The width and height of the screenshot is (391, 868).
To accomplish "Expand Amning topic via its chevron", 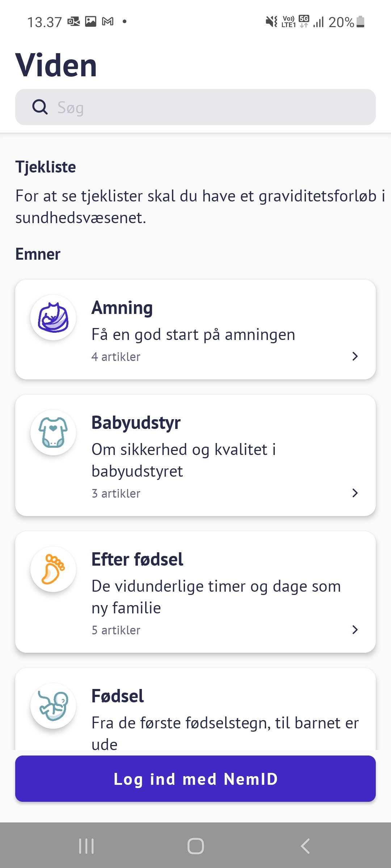I will 355,357.
